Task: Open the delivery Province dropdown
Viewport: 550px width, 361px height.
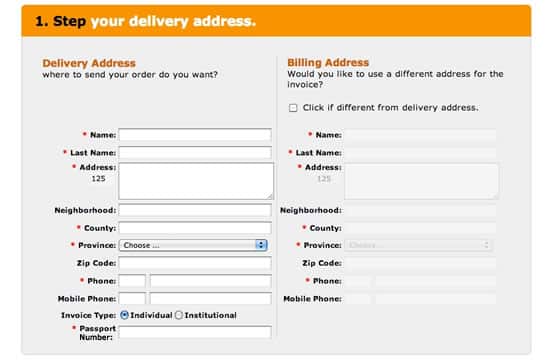Action: [193, 245]
